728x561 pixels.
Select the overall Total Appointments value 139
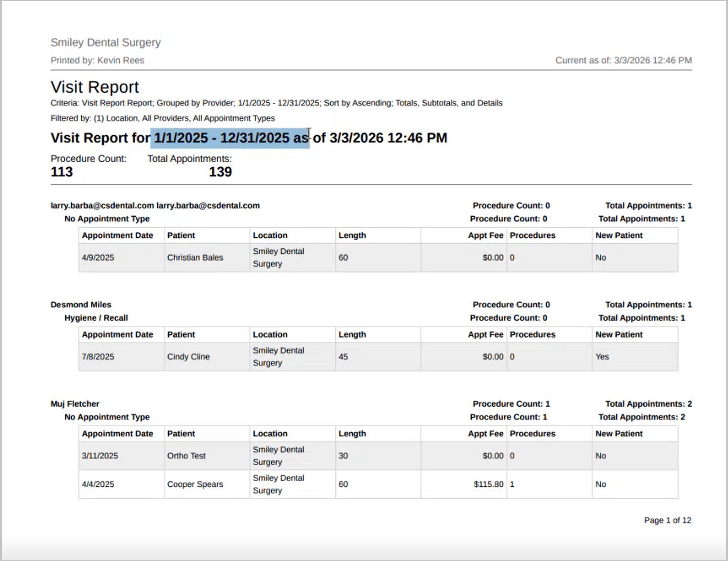(220, 172)
